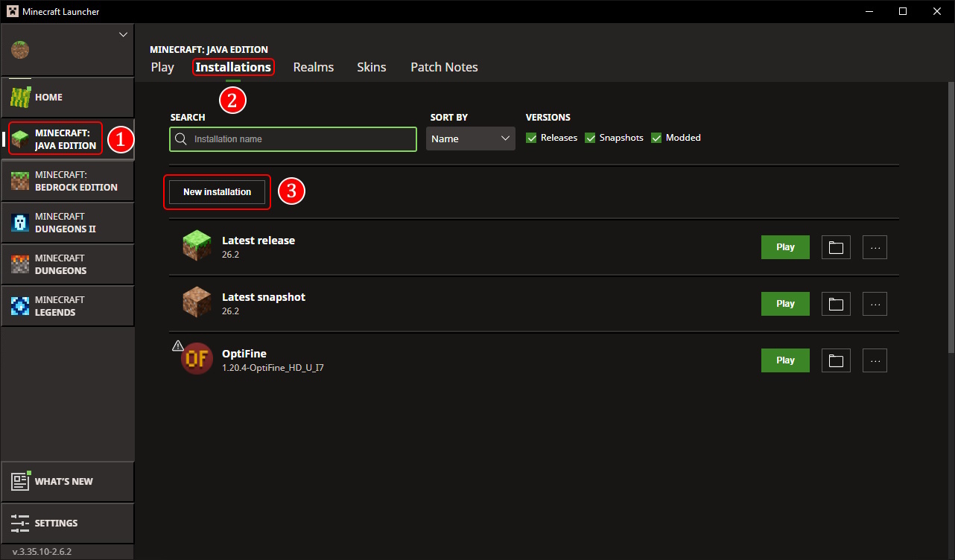The image size is (955, 560).
Task: Switch to the Realms tab
Action: [314, 67]
